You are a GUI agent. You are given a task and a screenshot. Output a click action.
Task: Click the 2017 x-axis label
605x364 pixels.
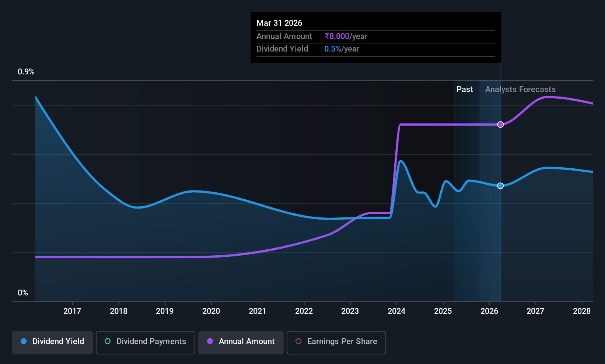(x=72, y=311)
